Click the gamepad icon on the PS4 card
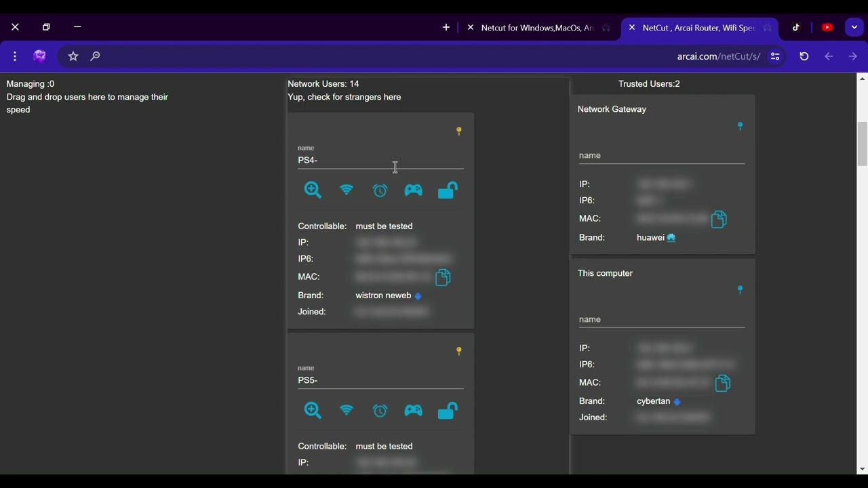The height and width of the screenshot is (488, 868). pyautogui.click(x=414, y=190)
